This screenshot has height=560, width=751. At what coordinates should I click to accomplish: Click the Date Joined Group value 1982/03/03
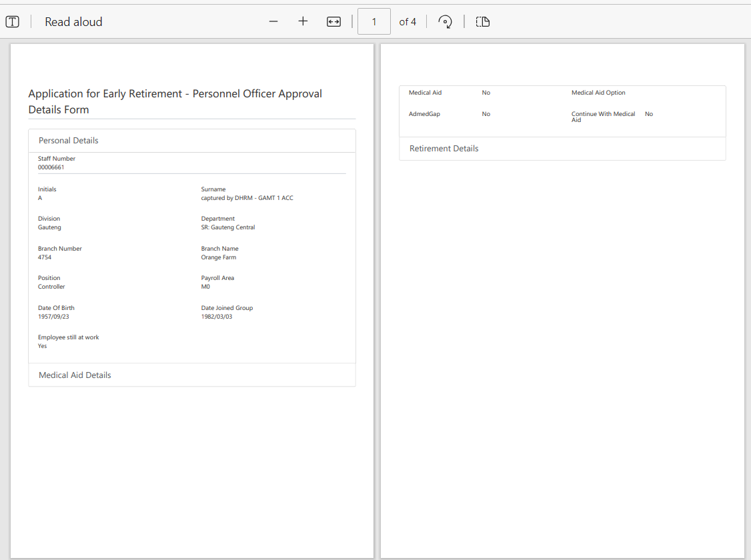(217, 317)
